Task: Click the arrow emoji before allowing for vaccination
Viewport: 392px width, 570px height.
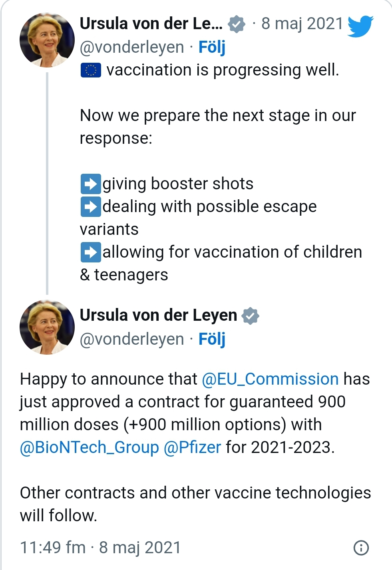Action: click(91, 252)
